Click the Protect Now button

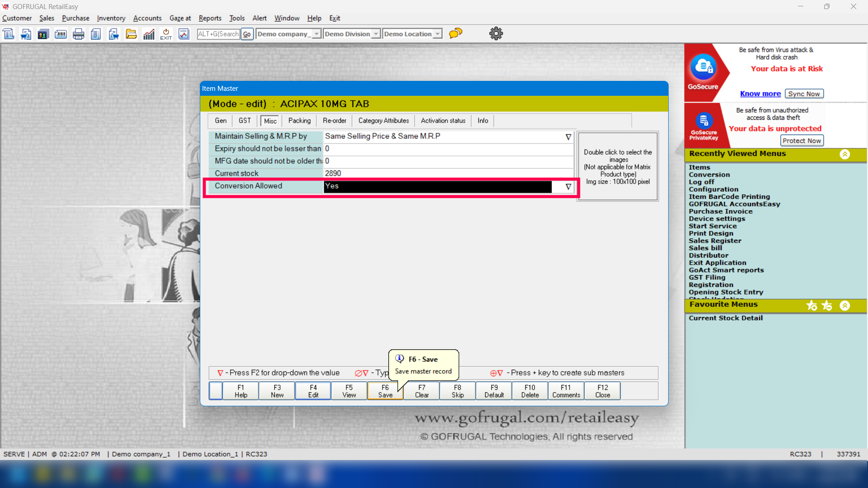[x=802, y=141]
